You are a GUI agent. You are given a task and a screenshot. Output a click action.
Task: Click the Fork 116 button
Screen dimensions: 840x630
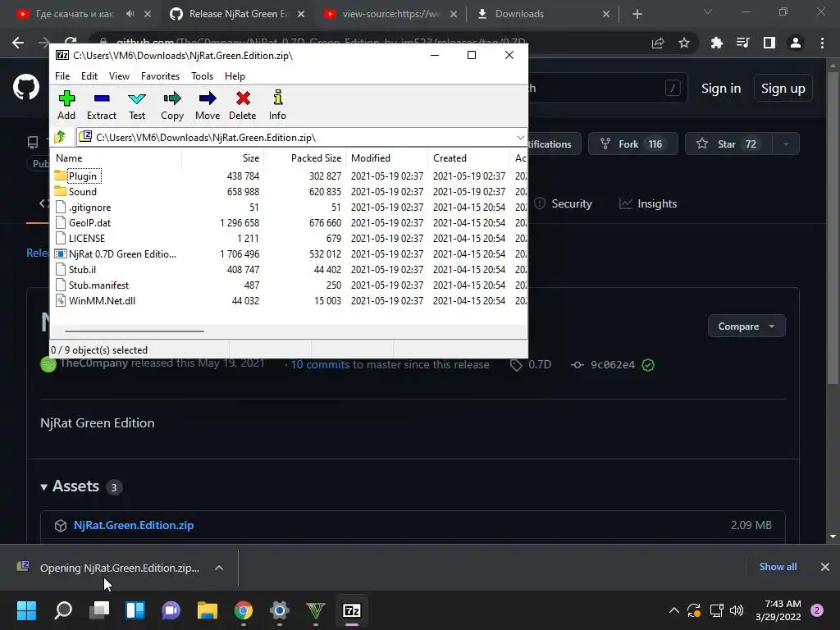click(632, 144)
